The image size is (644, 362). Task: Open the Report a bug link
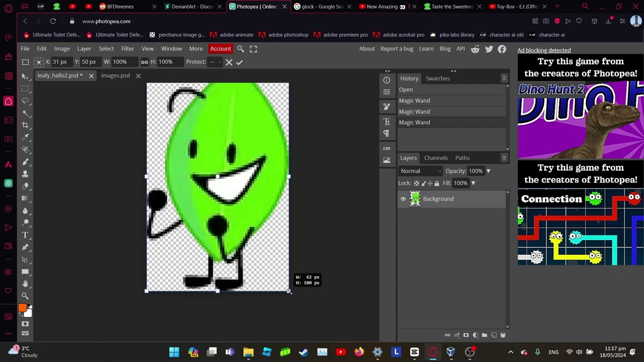coord(396,49)
